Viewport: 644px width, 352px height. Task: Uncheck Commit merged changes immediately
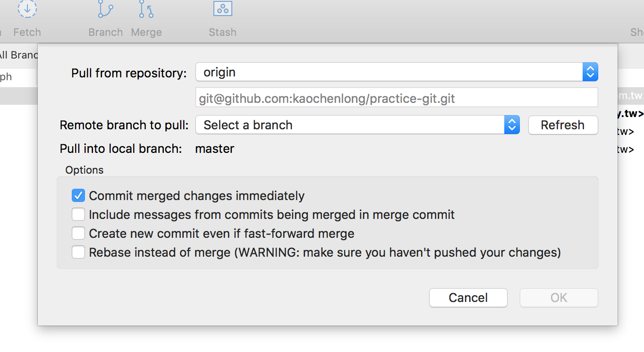(x=78, y=196)
